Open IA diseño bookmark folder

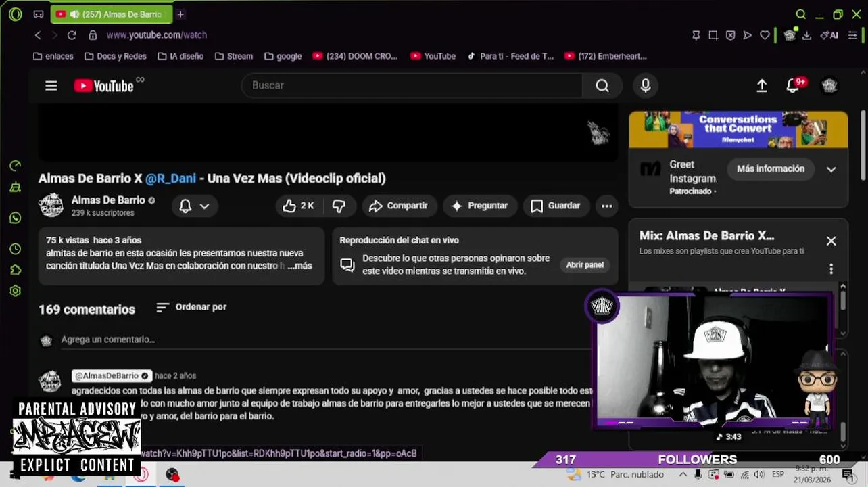180,56
